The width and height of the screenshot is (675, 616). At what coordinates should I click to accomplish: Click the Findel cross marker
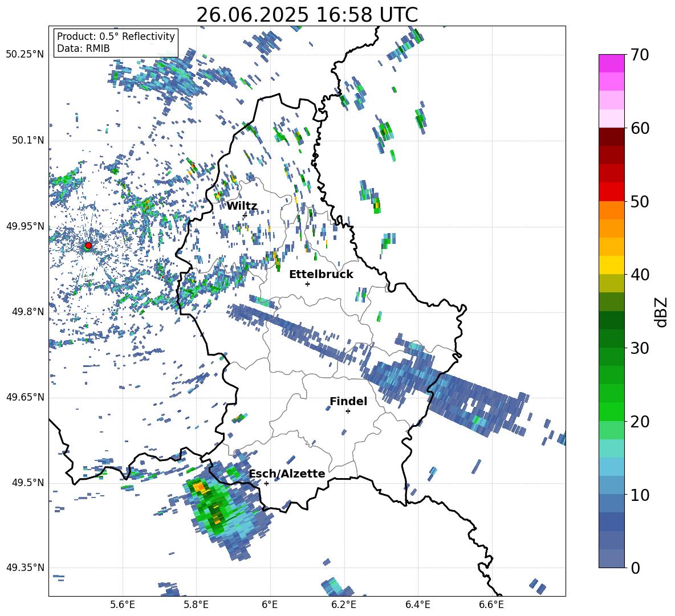(348, 411)
